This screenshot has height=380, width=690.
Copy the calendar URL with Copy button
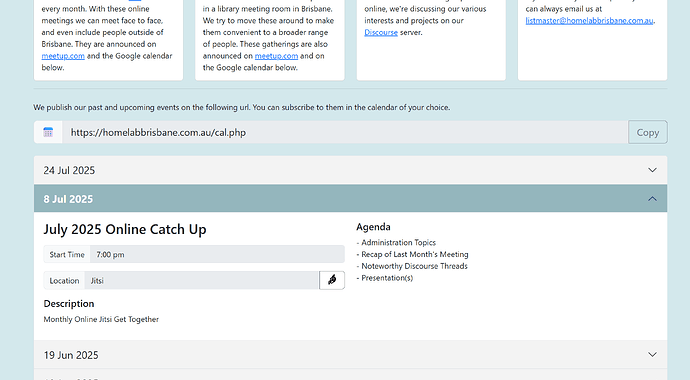648,132
